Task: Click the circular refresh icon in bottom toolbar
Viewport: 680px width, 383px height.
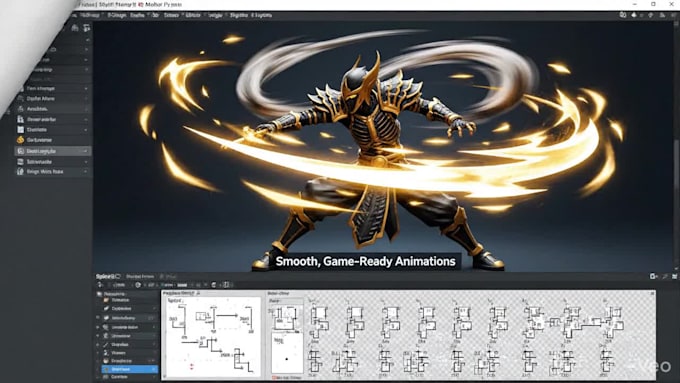Action: tap(138, 285)
